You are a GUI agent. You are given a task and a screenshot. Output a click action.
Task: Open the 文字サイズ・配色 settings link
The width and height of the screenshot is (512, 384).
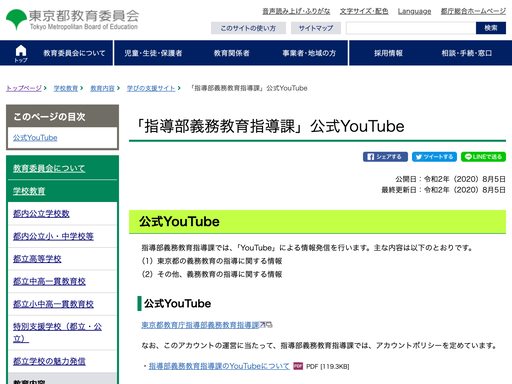pos(364,11)
